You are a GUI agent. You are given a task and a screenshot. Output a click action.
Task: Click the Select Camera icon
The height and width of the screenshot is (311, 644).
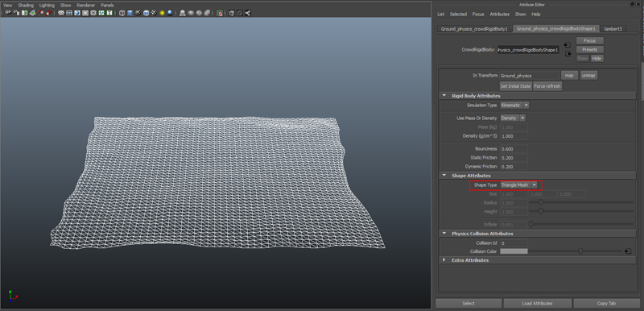8,13
